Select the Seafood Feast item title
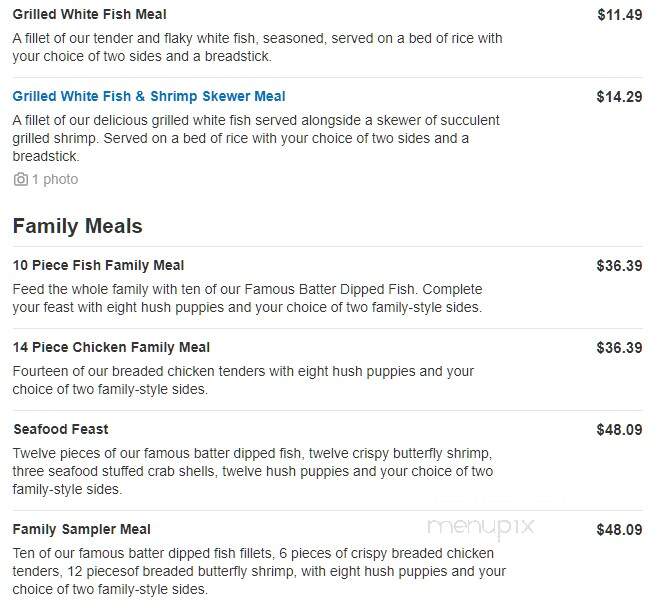Screen dimensions: 660x609 pyautogui.click(x=61, y=429)
